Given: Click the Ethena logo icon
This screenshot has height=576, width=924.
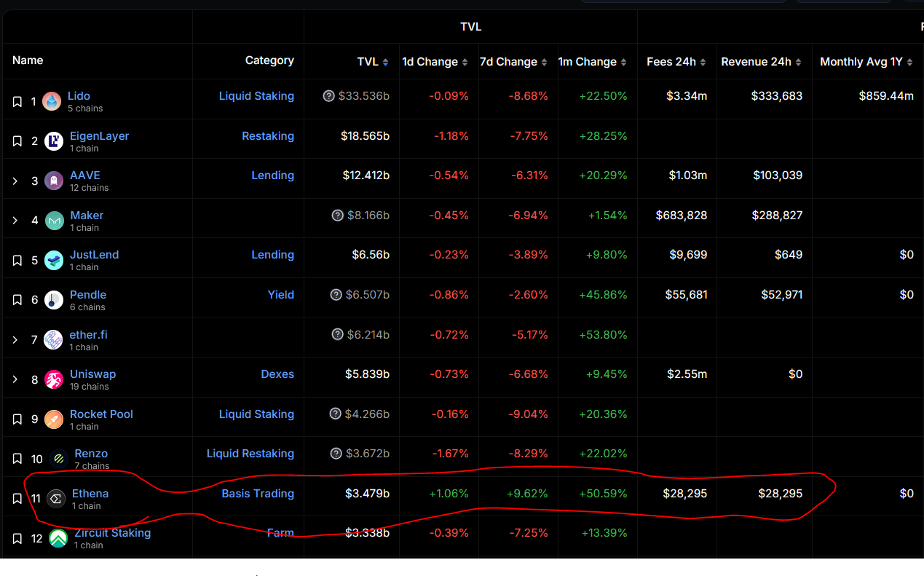Looking at the screenshot, I should 56,499.
